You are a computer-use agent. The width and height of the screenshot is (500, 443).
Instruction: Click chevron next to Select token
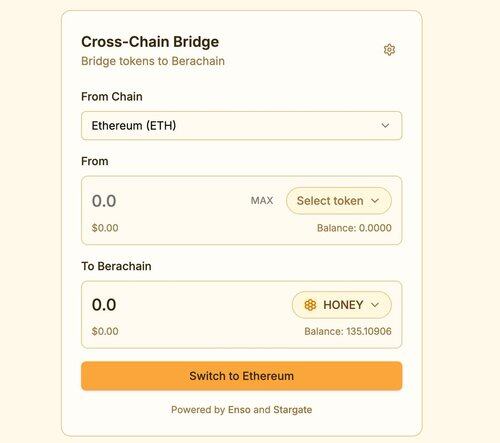tap(375, 201)
